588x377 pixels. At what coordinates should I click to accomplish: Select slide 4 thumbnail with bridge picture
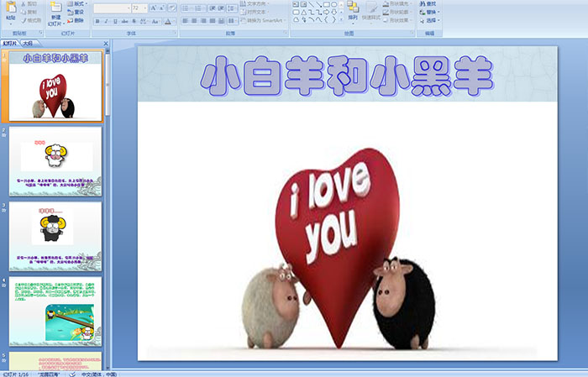tap(55, 311)
